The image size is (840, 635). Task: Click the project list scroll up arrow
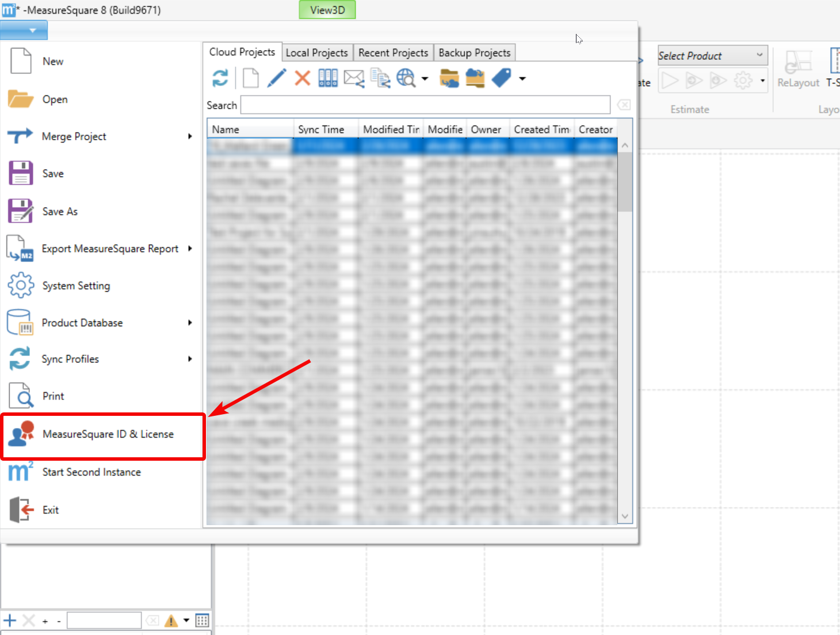[625, 146]
